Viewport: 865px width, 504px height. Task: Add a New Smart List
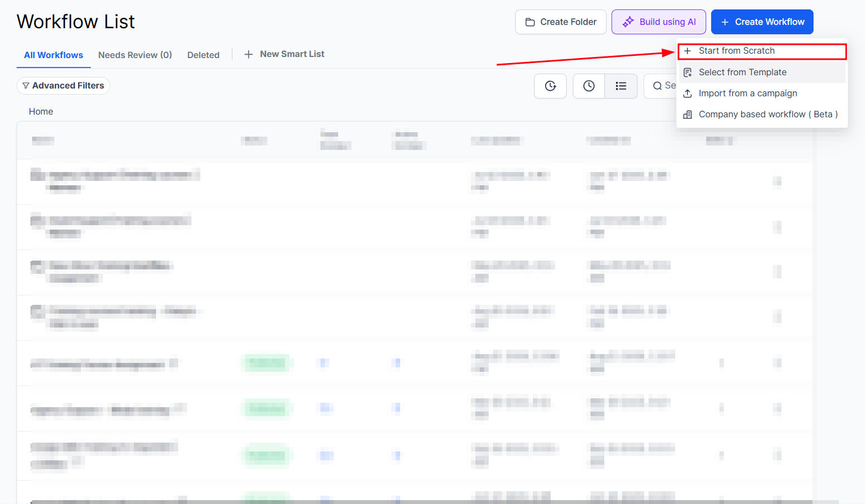[284, 54]
